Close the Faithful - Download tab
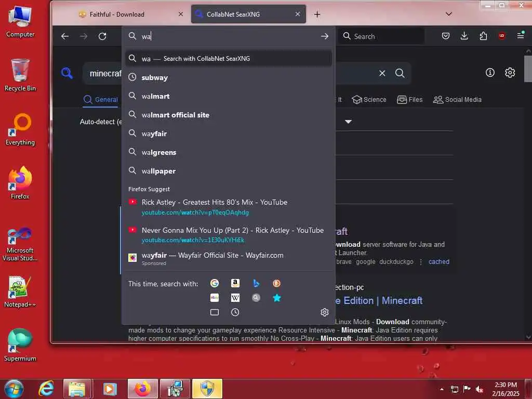The width and height of the screenshot is (532, 399). tap(180, 14)
